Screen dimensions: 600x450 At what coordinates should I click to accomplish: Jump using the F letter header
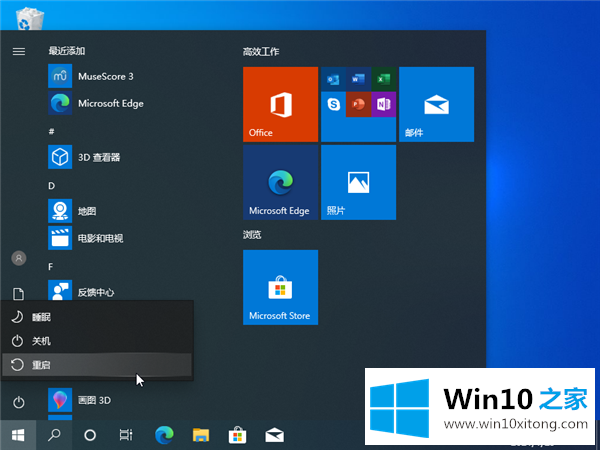click(51, 267)
